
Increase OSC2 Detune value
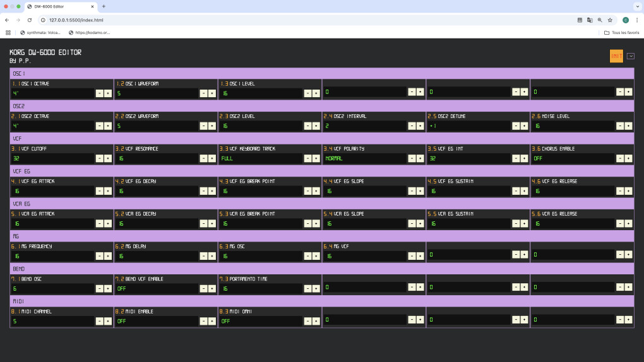[525, 126]
